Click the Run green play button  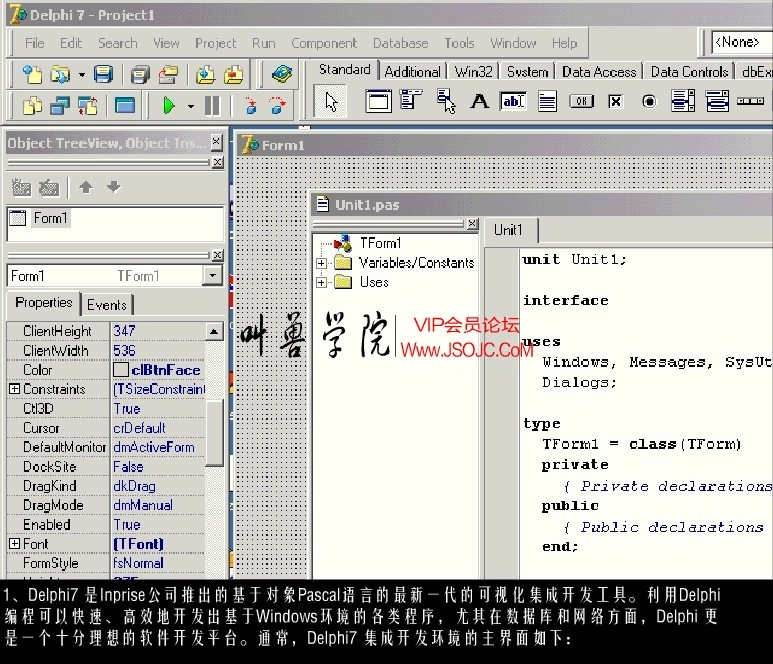pos(168,105)
